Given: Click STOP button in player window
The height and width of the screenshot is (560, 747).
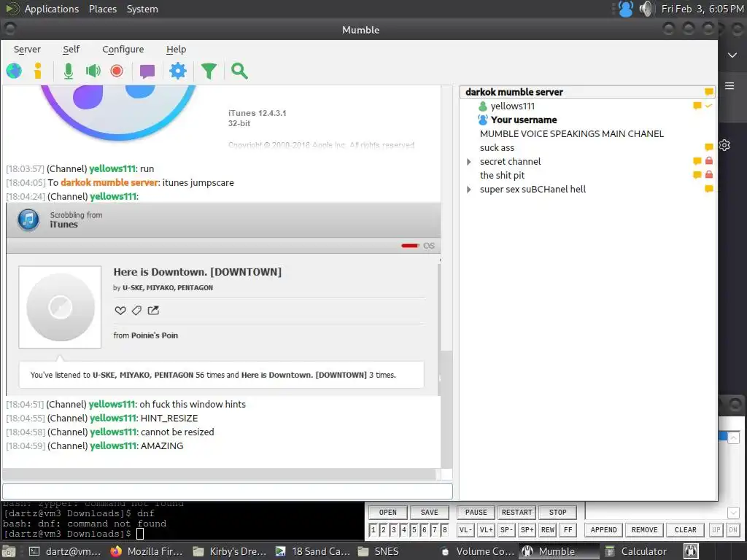Looking at the screenshot, I should click(557, 513).
